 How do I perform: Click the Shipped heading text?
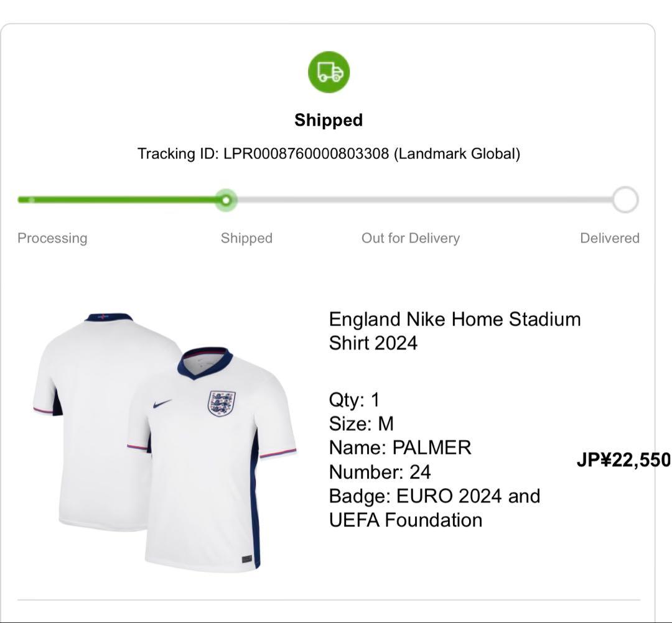[328, 119]
